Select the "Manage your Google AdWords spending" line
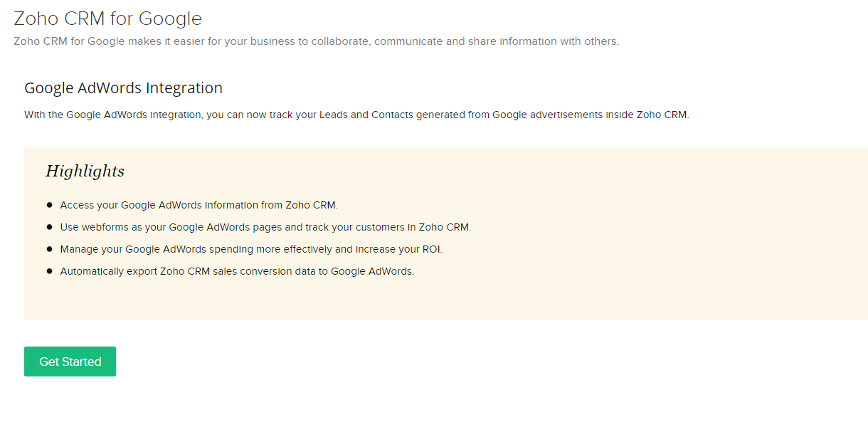868x422 pixels. 251,249
